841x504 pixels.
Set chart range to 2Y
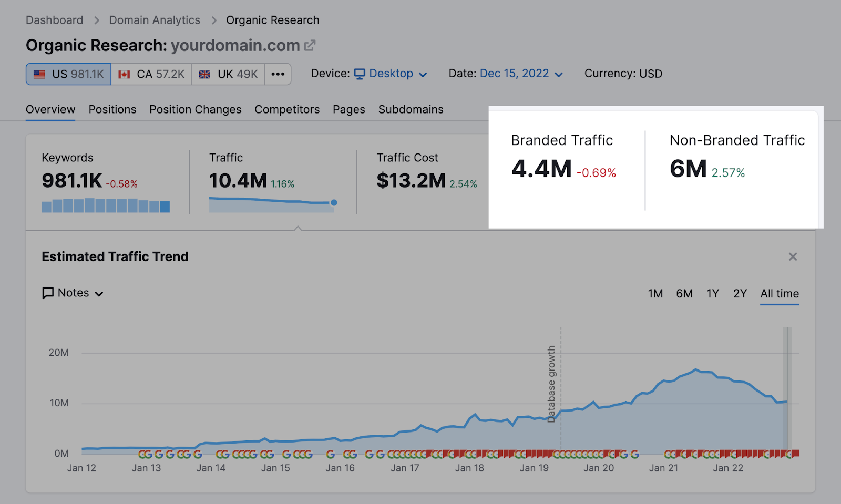[740, 294]
